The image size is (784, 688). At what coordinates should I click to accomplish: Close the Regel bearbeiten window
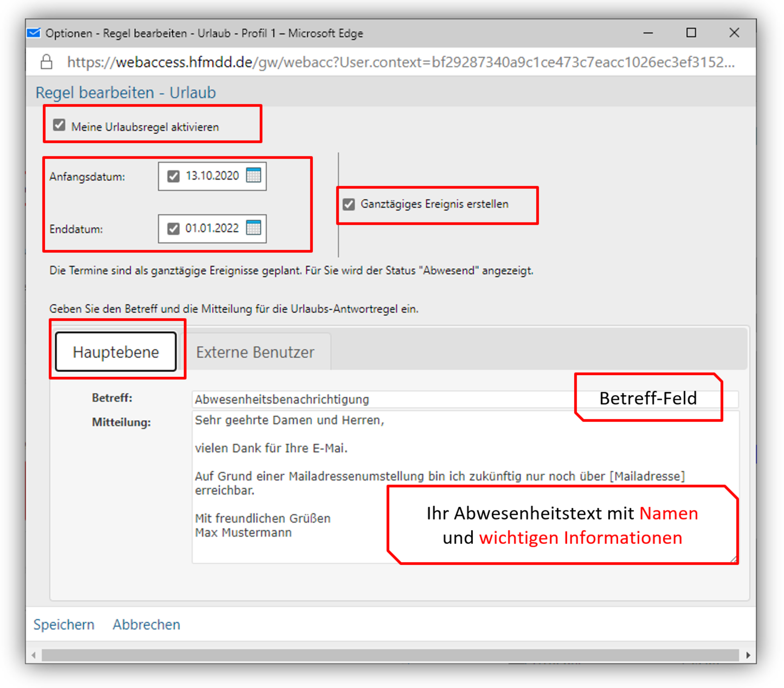pyautogui.click(x=734, y=33)
